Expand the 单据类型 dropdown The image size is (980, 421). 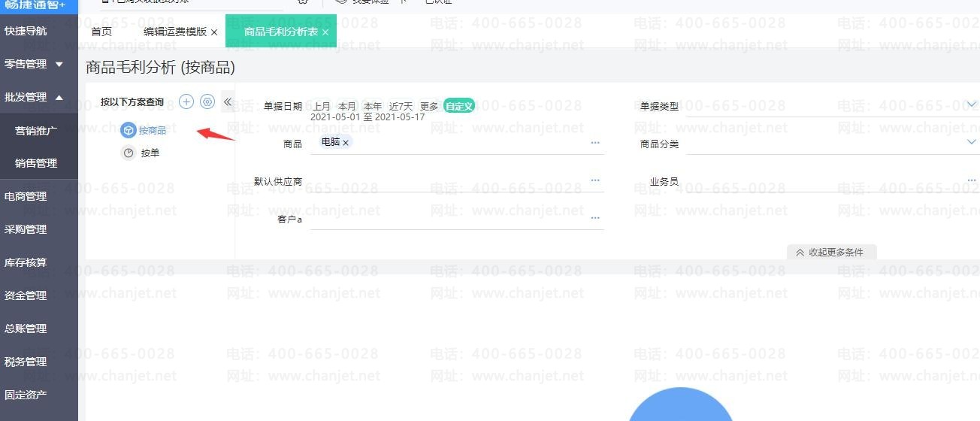coord(971,104)
